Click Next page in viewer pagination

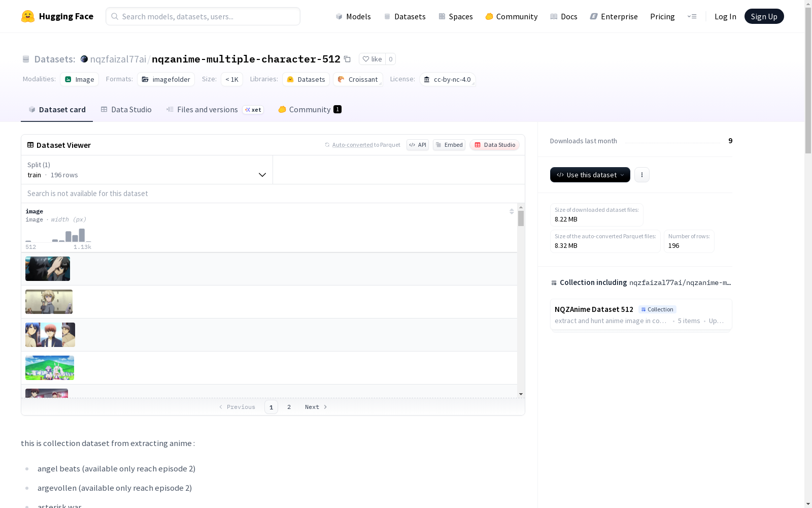[x=316, y=407]
